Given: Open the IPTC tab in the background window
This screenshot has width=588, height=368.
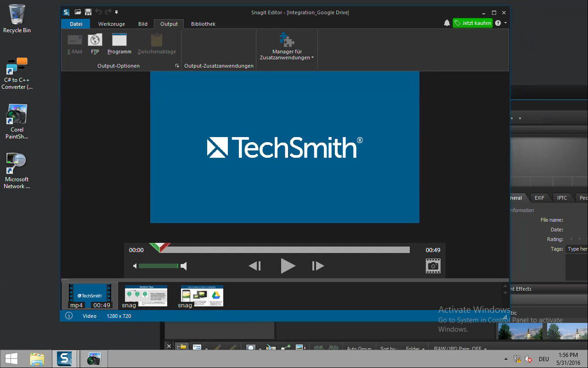Looking at the screenshot, I should click(562, 198).
